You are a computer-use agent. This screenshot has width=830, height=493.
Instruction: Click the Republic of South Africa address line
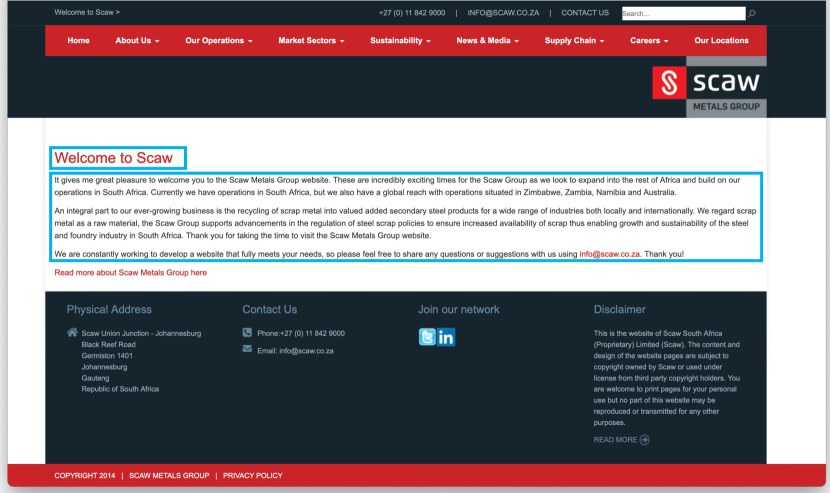coord(120,389)
